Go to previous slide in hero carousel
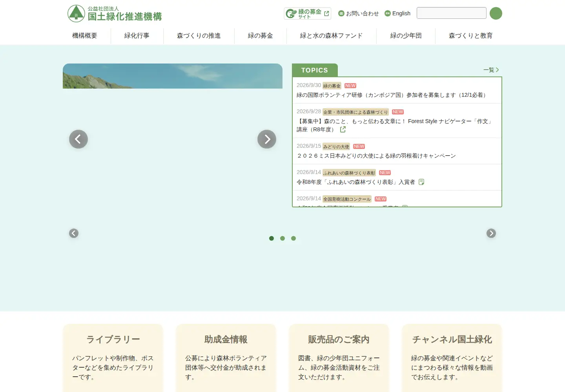This screenshot has width=565, height=392. point(78,139)
